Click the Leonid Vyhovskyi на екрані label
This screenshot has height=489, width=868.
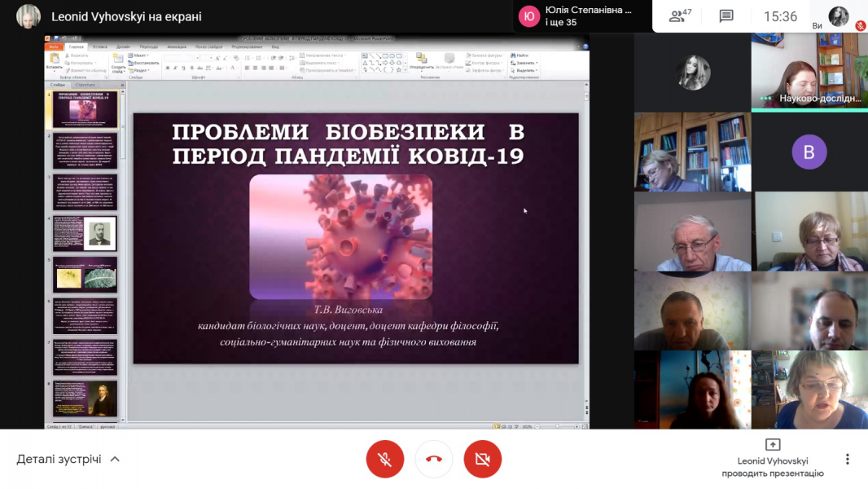click(126, 16)
